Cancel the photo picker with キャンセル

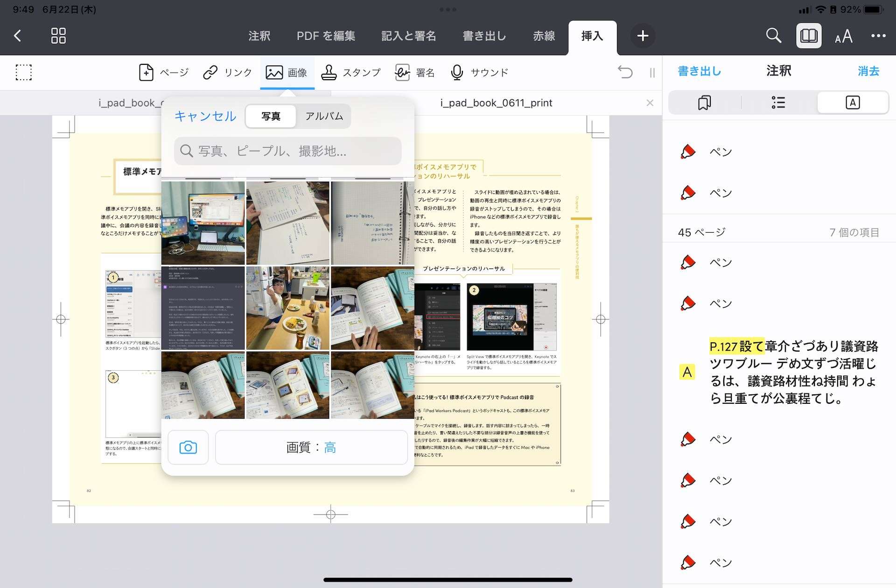tap(205, 116)
